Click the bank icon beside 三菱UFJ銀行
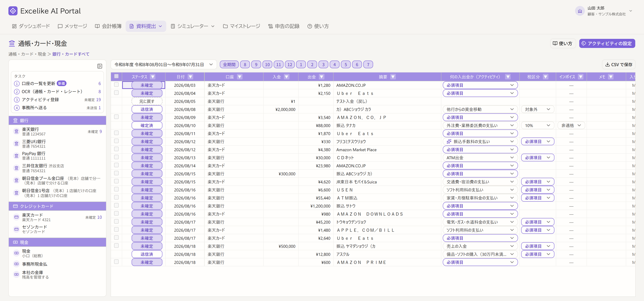The width and height of the screenshot is (644, 301). [x=16, y=143]
